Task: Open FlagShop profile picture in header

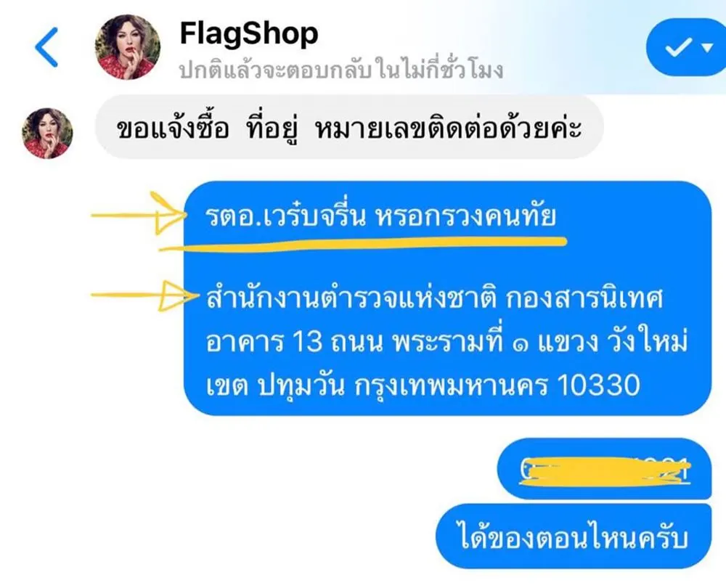Action: pos(127,46)
